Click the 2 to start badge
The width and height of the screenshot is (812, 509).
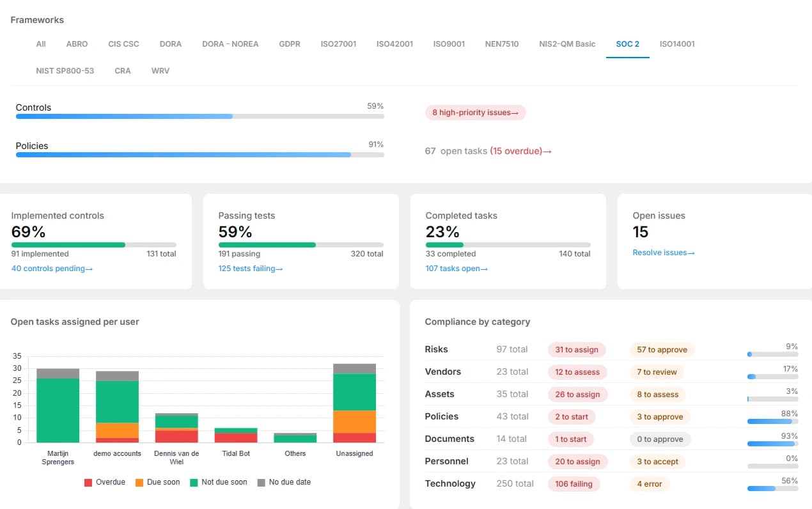[572, 417]
